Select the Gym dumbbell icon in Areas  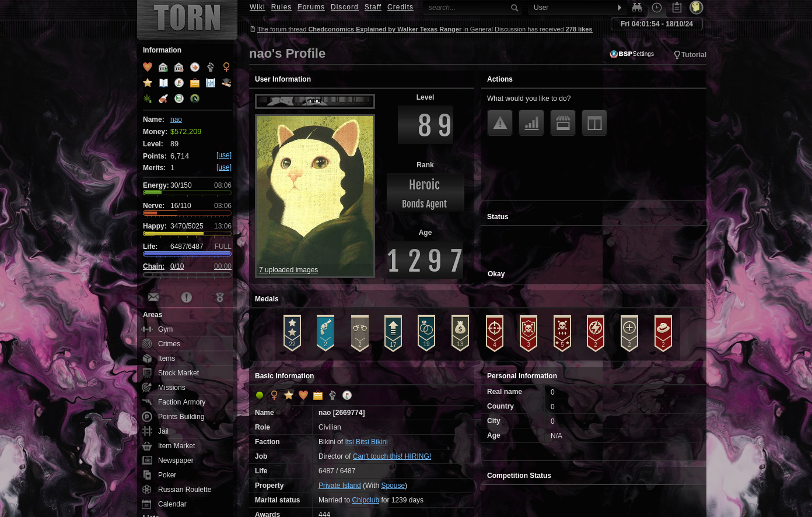tap(147, 329)
